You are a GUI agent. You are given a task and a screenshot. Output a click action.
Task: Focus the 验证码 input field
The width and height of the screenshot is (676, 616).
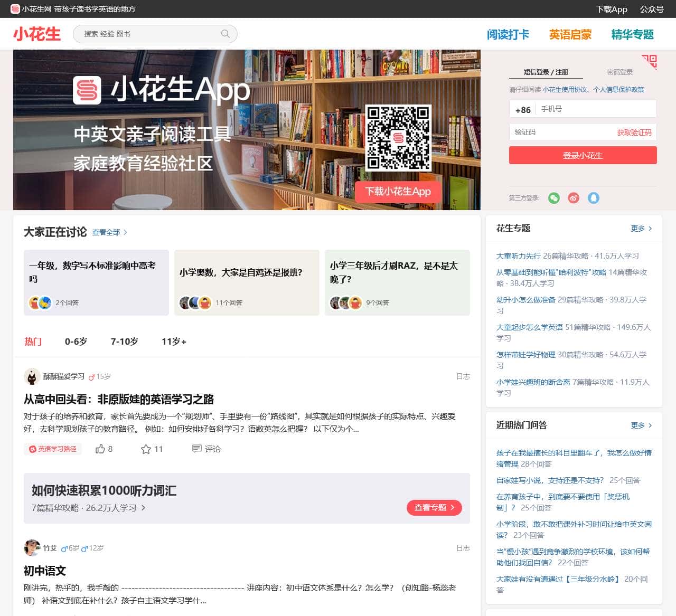561,132
